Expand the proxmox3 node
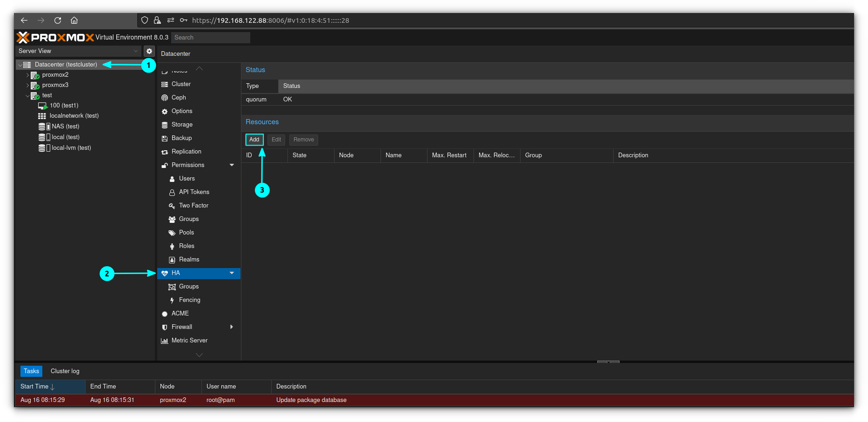The width and height of the screenshot is (868, 422). (27, 85)
